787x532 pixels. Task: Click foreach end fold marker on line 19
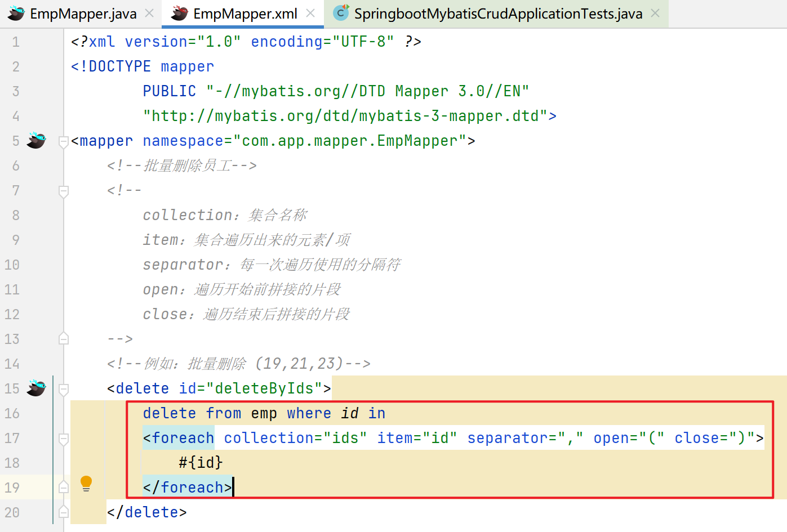(x=64, y=487)
